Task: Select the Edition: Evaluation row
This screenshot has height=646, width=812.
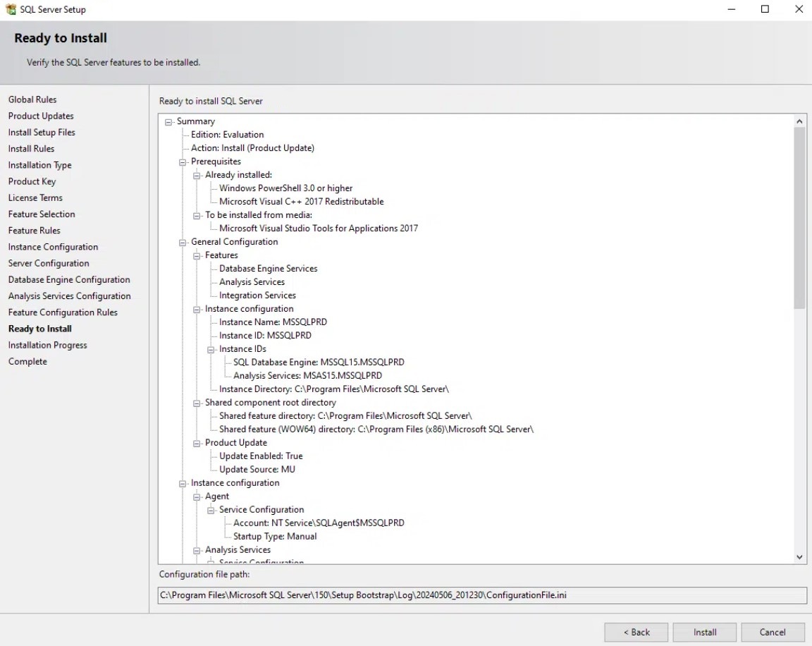Action: click(228, 135)
